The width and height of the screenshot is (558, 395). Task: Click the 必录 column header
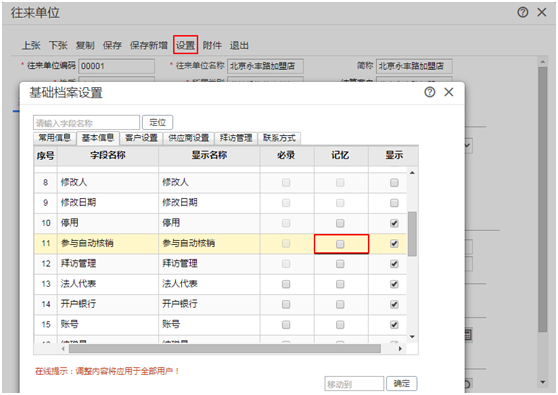(286, 156)
